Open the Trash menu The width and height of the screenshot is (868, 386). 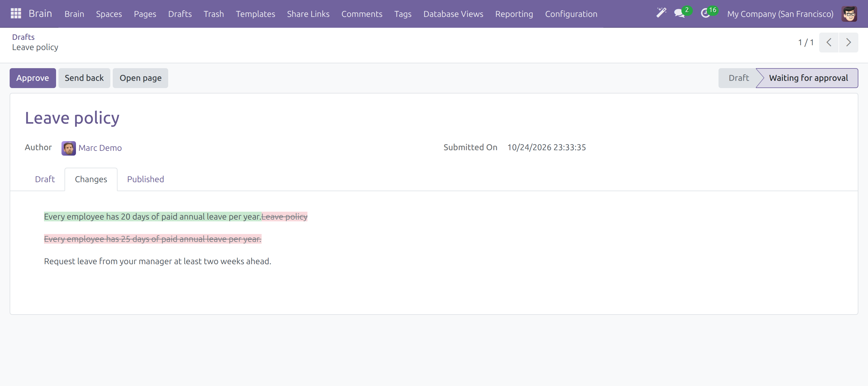(x=214, y=14)
